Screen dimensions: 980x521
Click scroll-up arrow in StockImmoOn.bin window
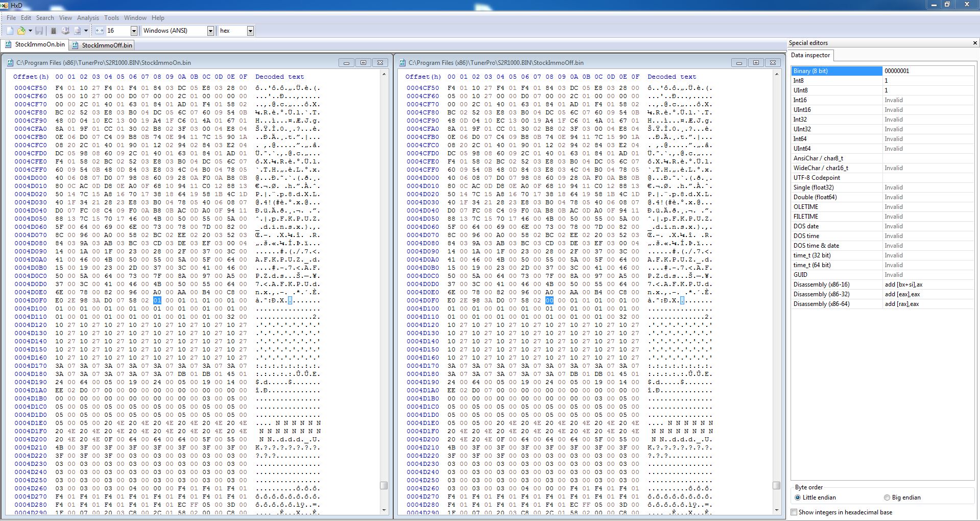[x=384, y=75]
